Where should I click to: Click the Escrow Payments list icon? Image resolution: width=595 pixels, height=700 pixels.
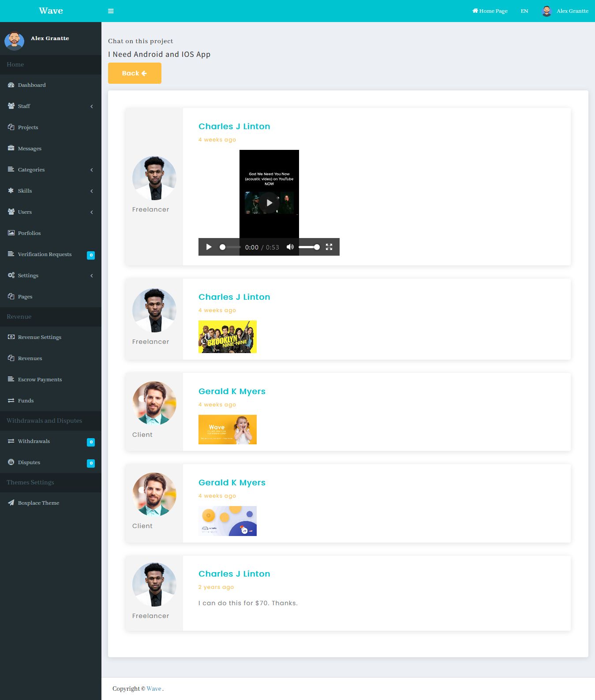coord(11,380)
